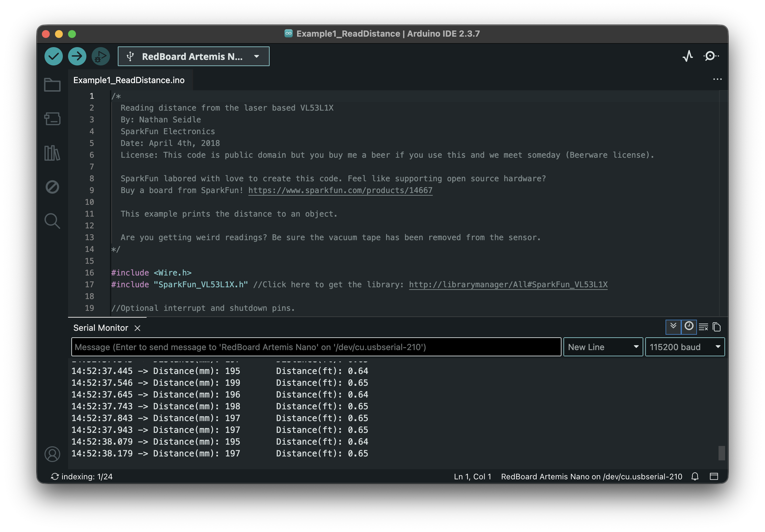Open the Serial Plotter icon
The image size is (765, 532).
pos(688,56)
